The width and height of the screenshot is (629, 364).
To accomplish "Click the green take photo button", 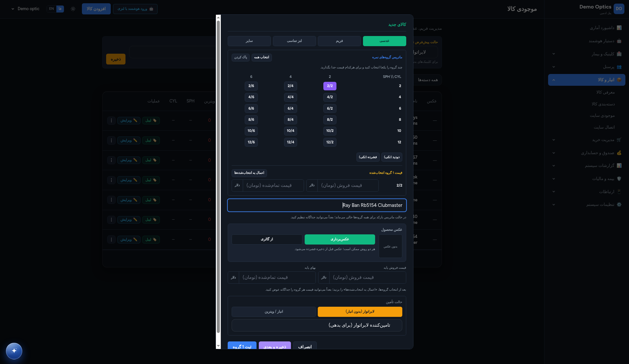I will [340, 239].
